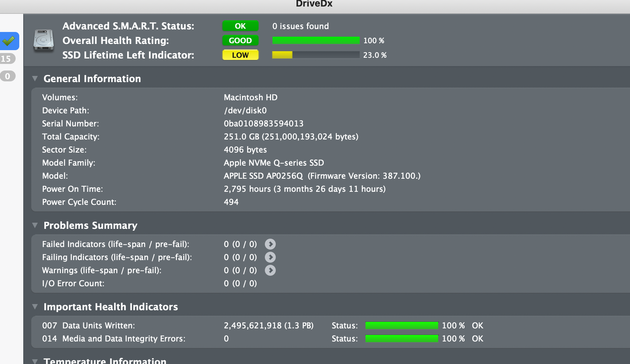Click the GOOD health rating badge
630x364 pixels.
pos(240,41)
